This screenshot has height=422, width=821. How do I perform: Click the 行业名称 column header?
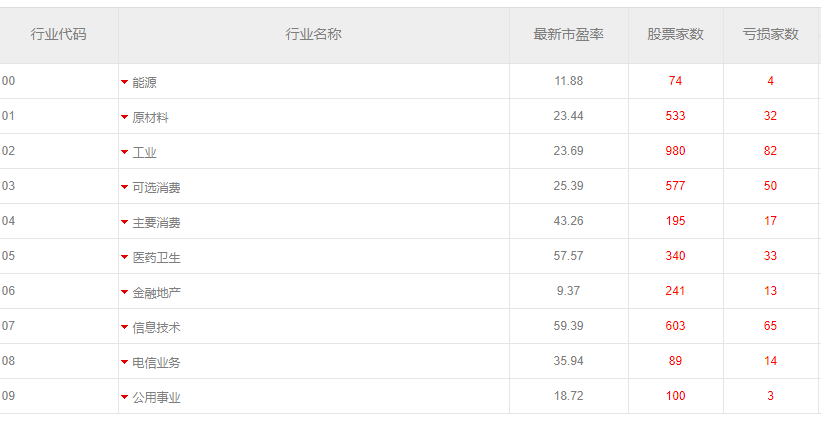pyautogui.click(x=313, y=35)
